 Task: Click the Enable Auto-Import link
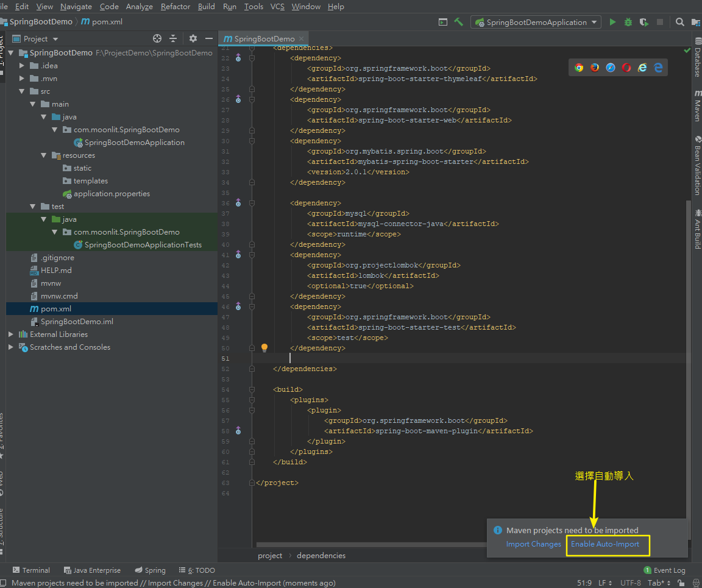coord(605,544)
